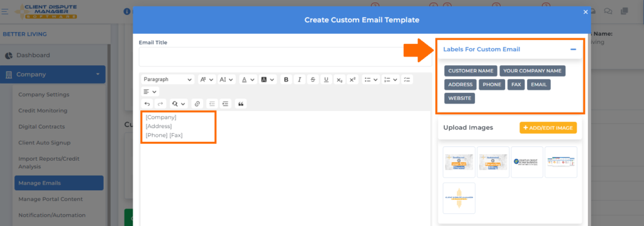This screenshot has height=226, width=644.
Task: Apply superscript formatting
Action: [352, 80]
